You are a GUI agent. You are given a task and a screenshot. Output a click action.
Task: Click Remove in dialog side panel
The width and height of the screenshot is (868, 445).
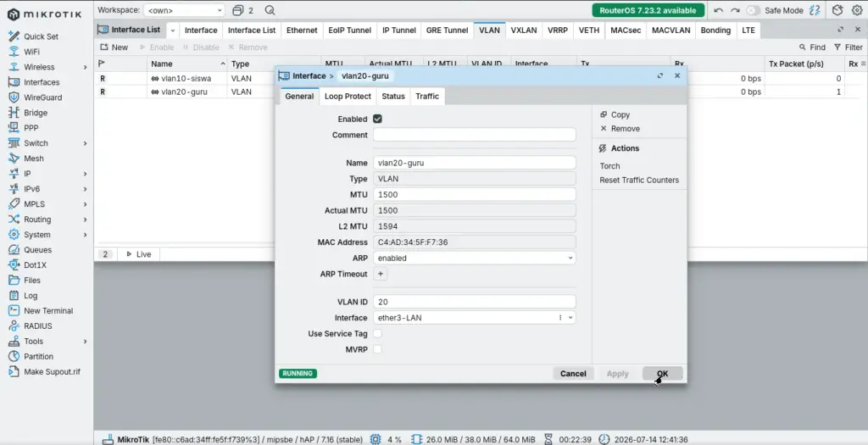click(620, 128)
